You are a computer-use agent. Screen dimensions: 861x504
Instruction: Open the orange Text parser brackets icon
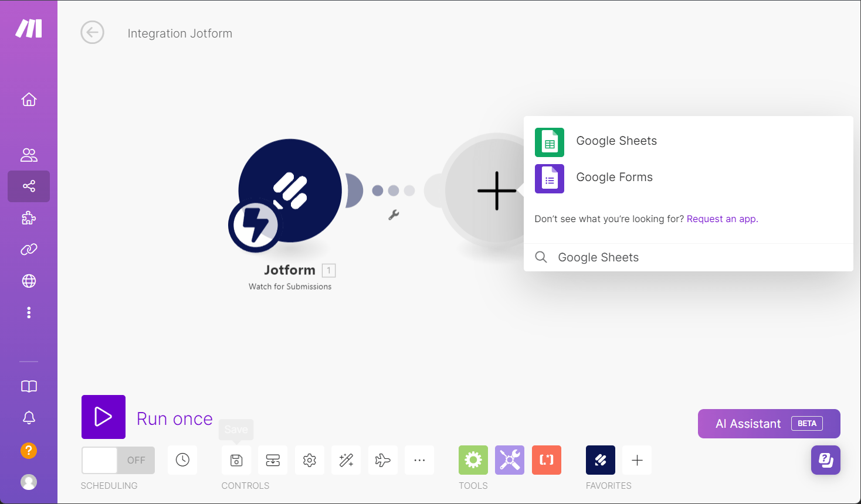pyautogui.click(x=547, y=460)
